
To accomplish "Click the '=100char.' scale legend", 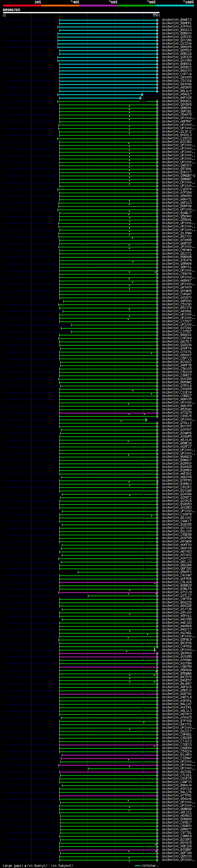I will click(x=149, y=865).
